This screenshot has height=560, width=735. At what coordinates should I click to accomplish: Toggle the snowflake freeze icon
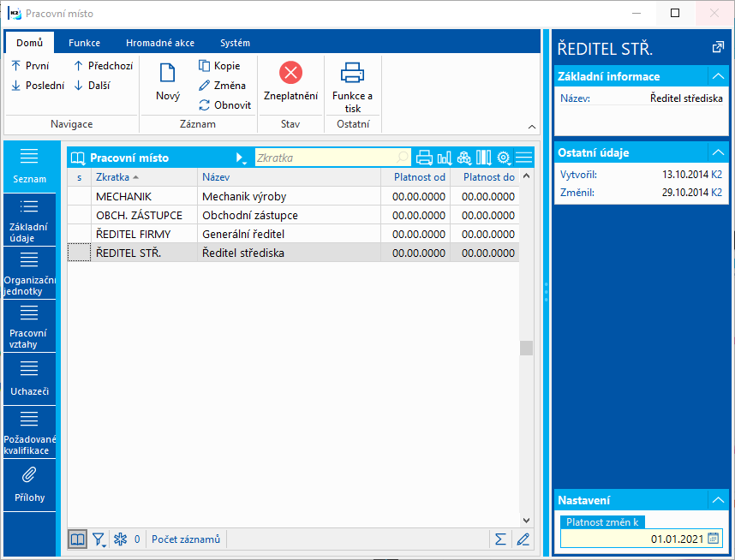(121, 539)
